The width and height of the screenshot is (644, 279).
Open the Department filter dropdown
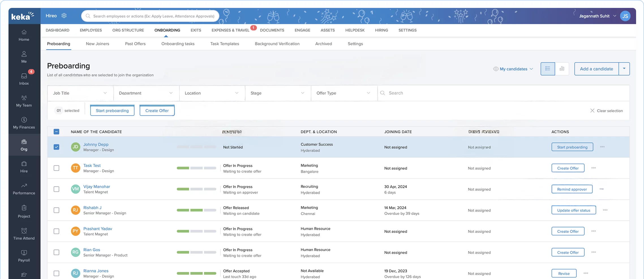click(146, 93)
